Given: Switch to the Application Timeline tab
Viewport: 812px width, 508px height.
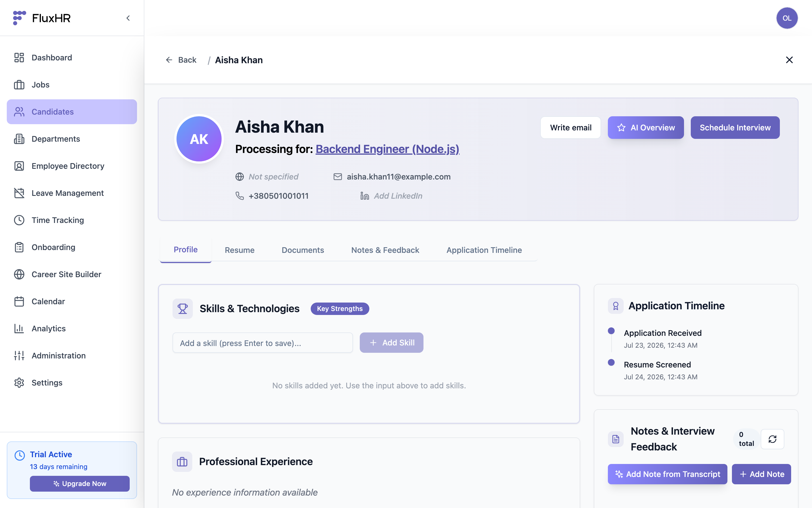Looking at the screenshot, I should tap(484, 250).
